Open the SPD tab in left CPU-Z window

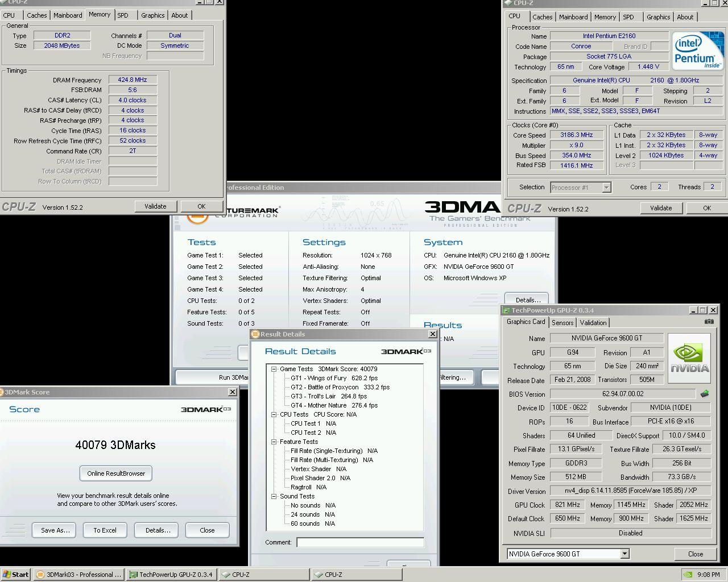point(123,15)
